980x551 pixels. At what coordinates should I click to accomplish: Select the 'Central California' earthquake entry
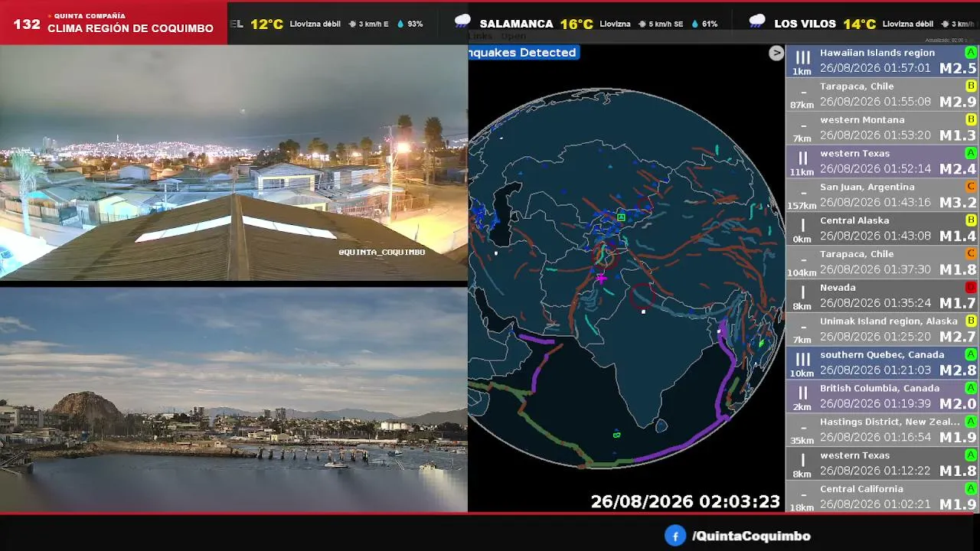(x=883, y=497)
